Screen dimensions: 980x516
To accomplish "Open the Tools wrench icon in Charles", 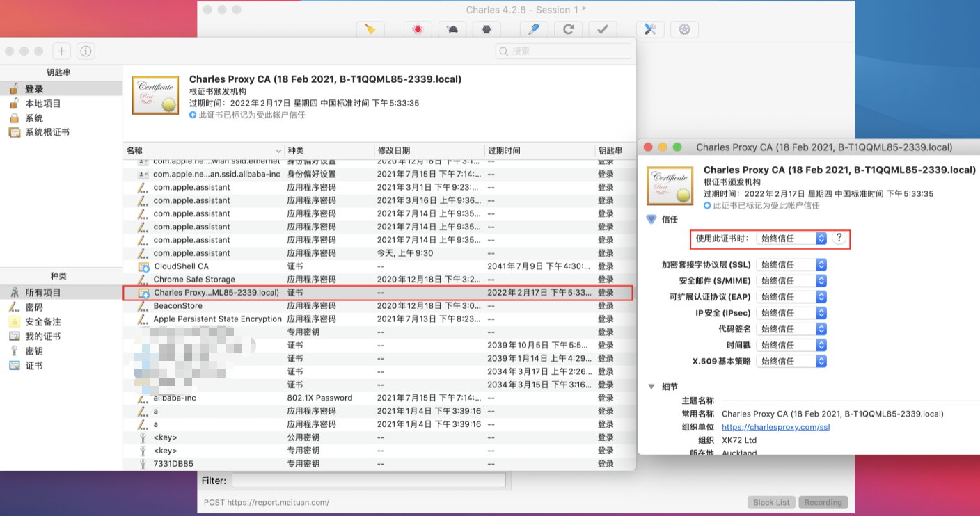I will [x=650, y=29].
